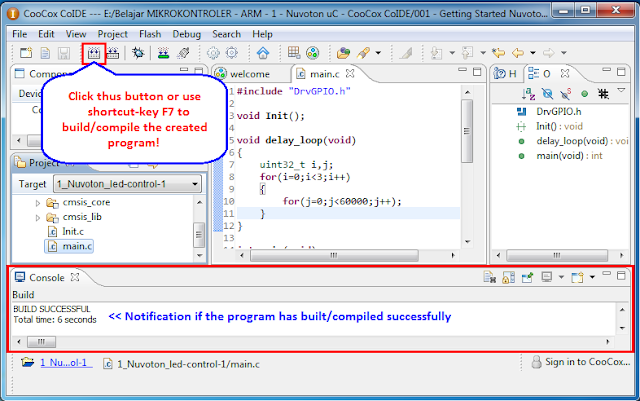Open the Next Annotation dropdown arrow

pos(452,53)
